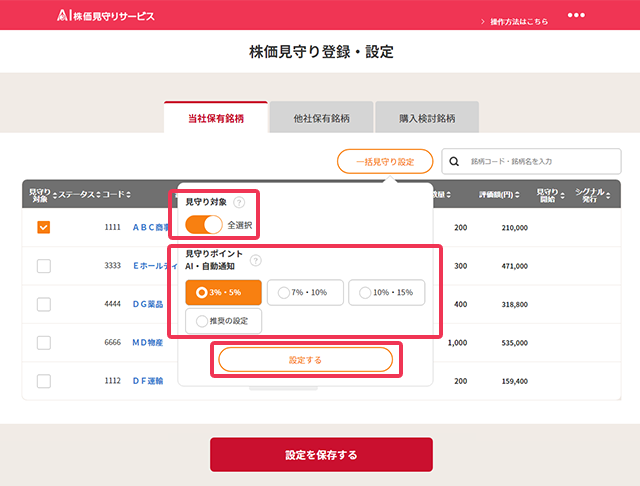Click the 設定する button in popup
Image resolution: width=640 pixels, height=486 pixels.
(x=305, y=359)
